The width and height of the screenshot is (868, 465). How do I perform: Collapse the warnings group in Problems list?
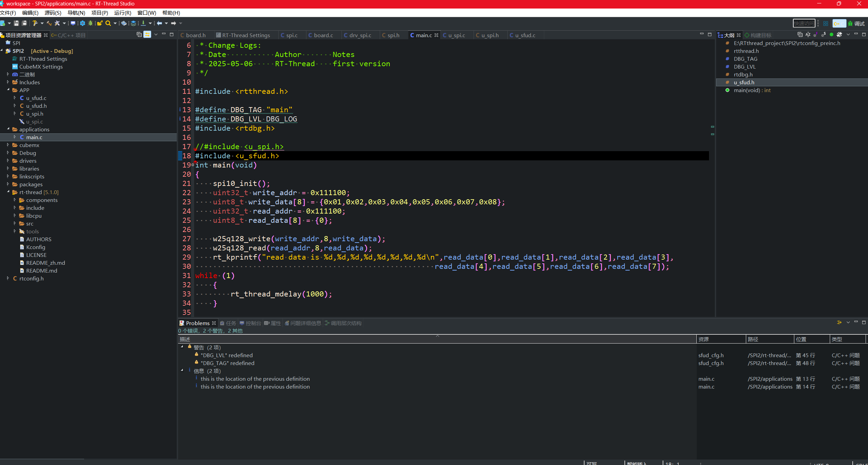tap(182, 347)
